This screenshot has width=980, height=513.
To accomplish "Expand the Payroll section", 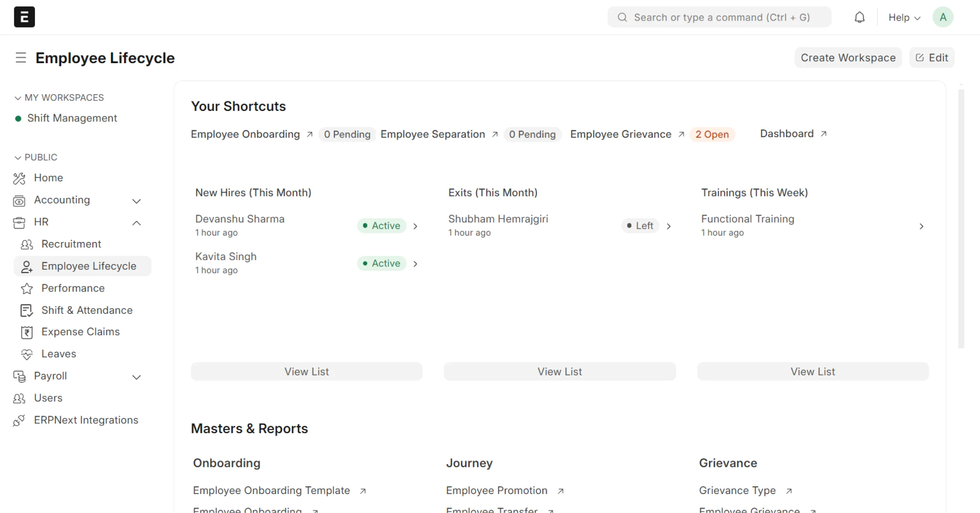I will (136, 376).
